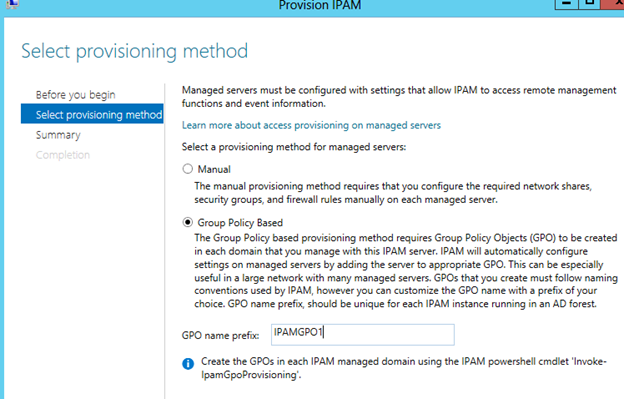Image resolution: width=624 pixels, height=399 pixels.
Task: Open the Select provisioning method step
Action: (92, 115)
